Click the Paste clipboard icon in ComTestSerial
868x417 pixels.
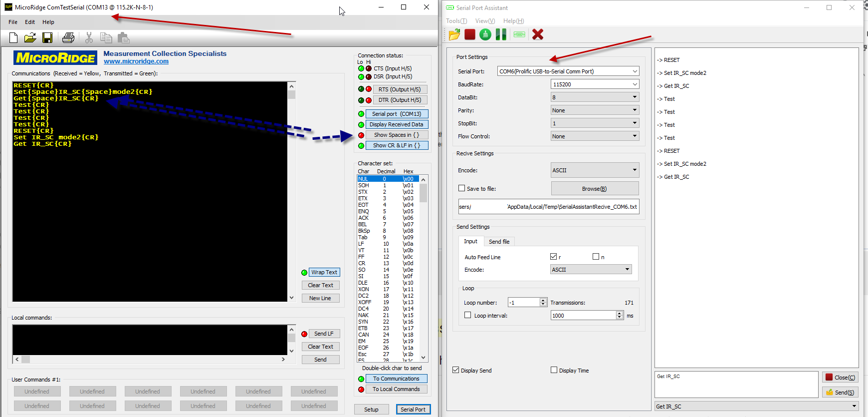(123, 37)
